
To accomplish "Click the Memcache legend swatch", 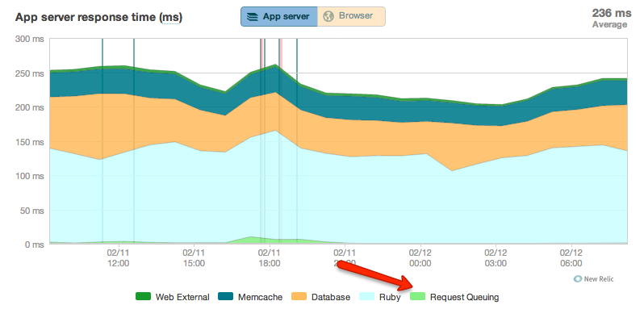I will point(225,296).
